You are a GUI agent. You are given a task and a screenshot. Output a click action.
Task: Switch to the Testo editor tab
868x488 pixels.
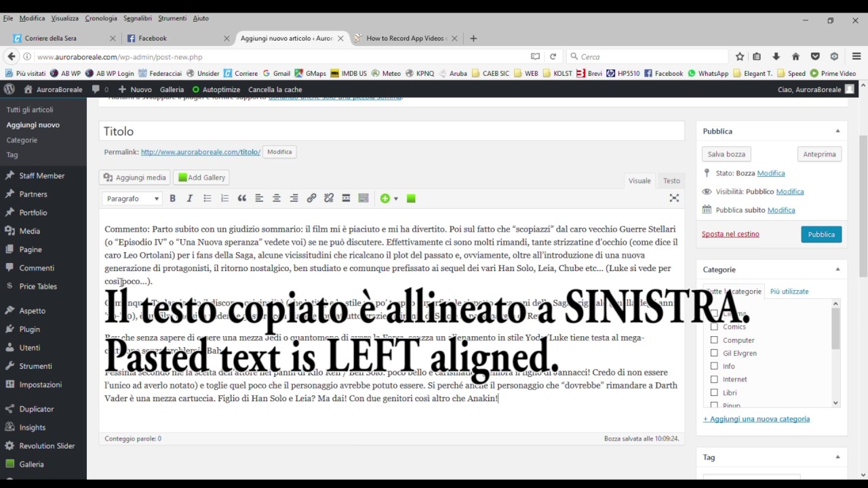click(x=671, y=181)
